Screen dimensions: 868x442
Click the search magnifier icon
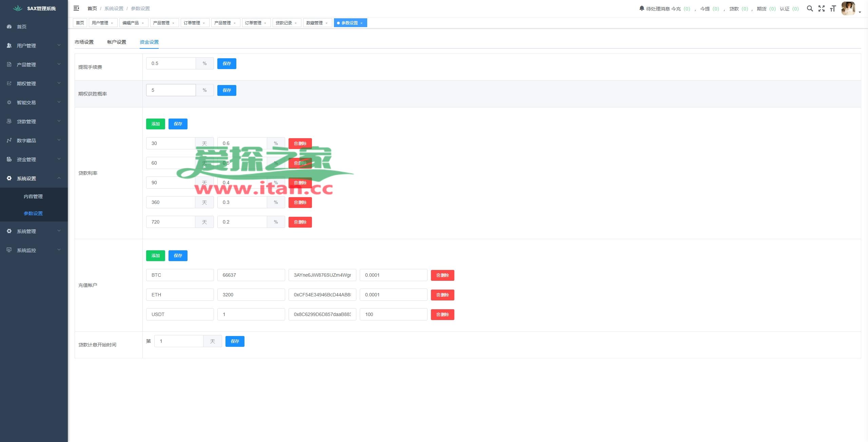810,8
